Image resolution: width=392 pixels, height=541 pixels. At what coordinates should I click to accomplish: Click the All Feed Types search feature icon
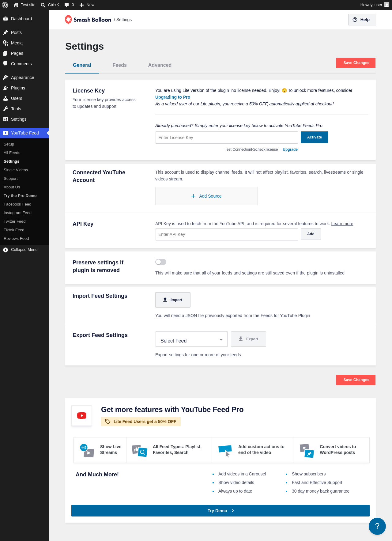click(140, 450)
